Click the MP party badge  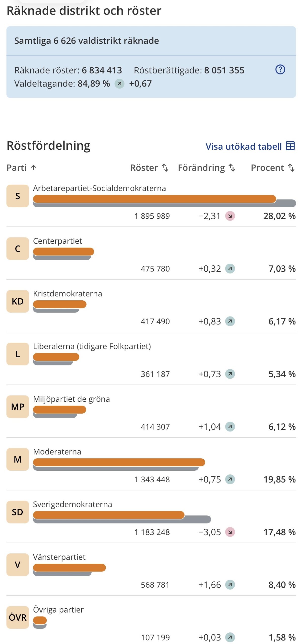point(18,407)
